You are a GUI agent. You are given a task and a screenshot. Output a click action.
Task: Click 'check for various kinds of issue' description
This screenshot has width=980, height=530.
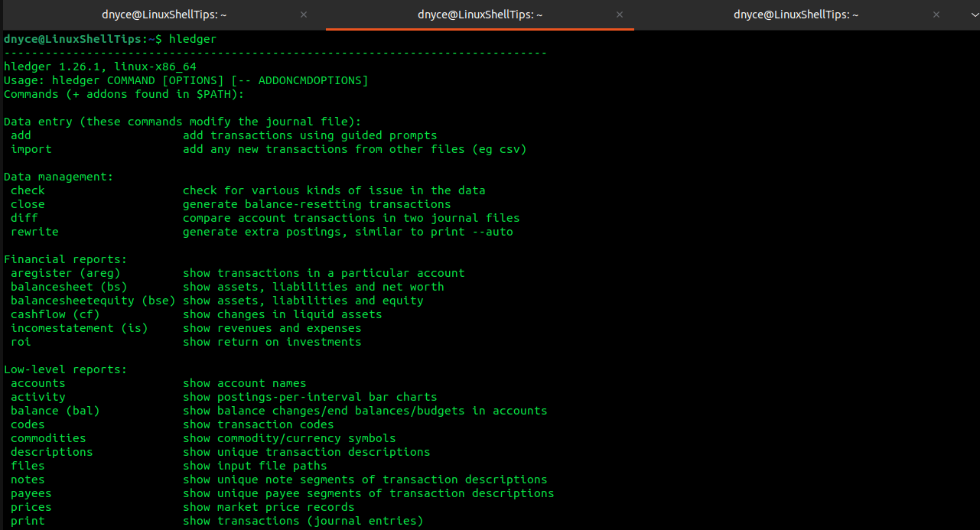(334, 190)
